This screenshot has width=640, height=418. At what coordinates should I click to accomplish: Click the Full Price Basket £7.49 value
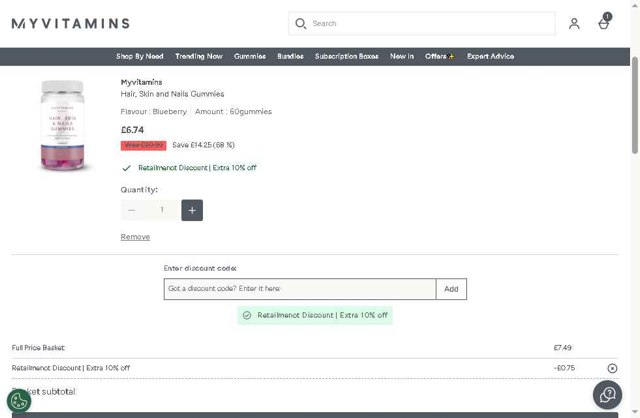click(x=562, y=348)
